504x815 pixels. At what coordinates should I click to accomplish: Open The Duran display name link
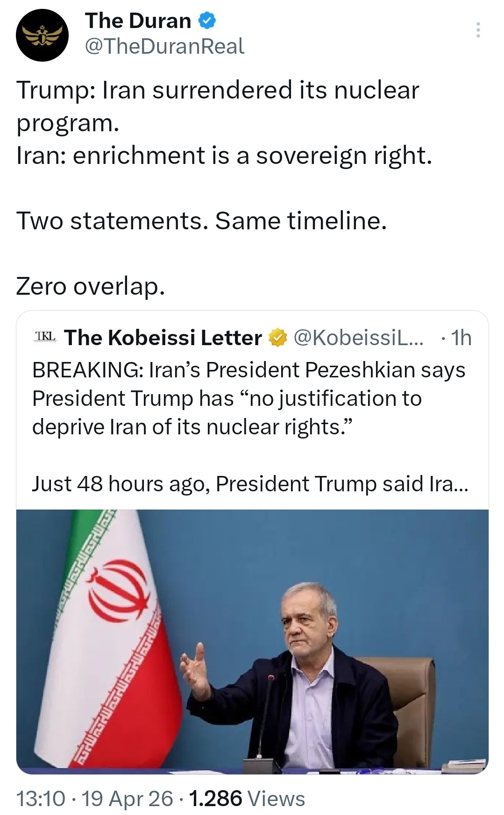pos(138,21)
